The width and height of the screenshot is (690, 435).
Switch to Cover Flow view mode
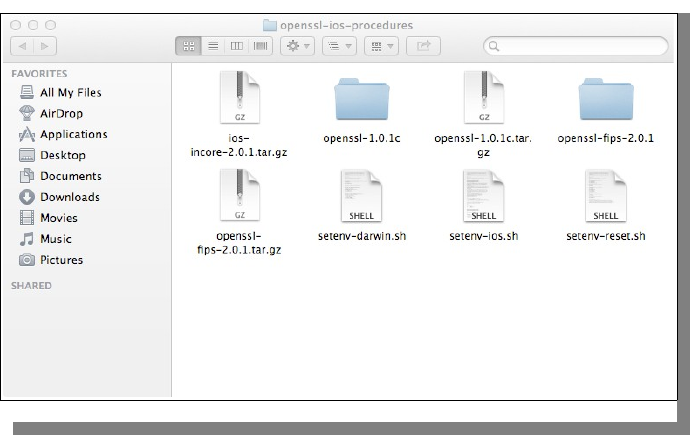(261, 46)
